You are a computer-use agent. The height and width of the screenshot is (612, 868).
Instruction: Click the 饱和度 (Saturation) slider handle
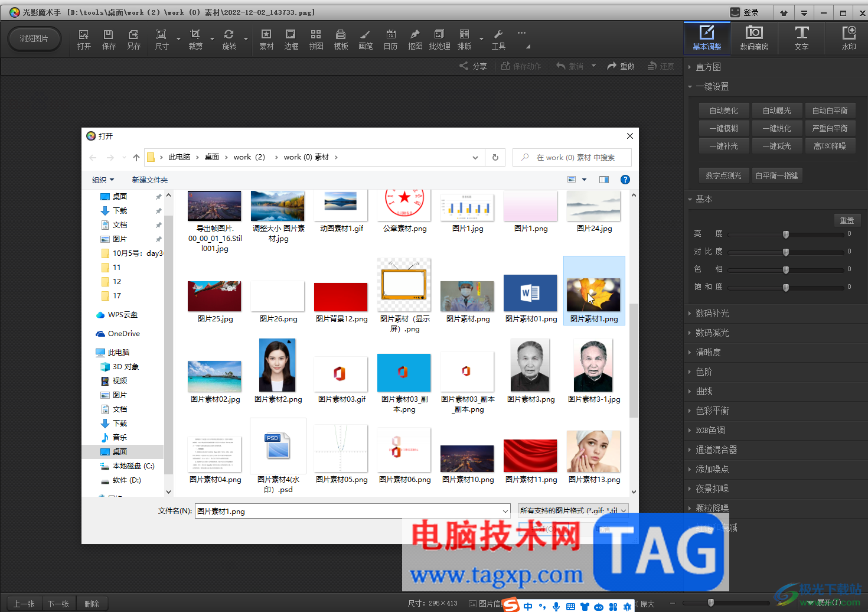pos(786,288)
